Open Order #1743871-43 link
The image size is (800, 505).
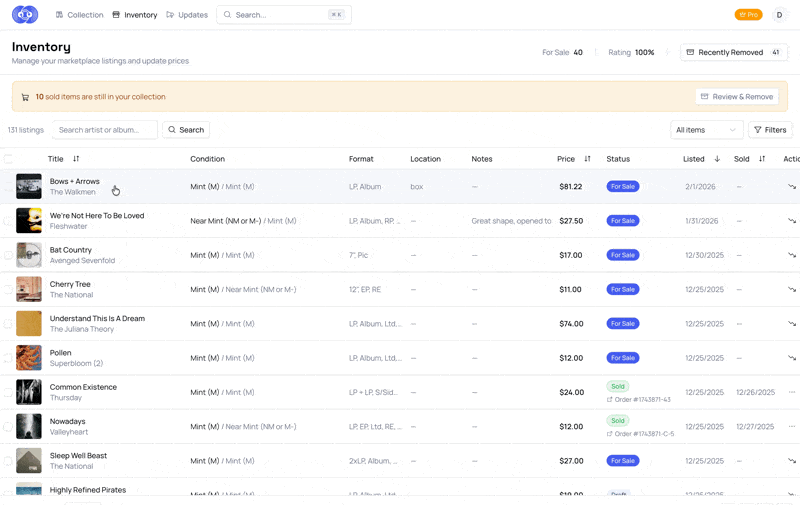(639, 399)
